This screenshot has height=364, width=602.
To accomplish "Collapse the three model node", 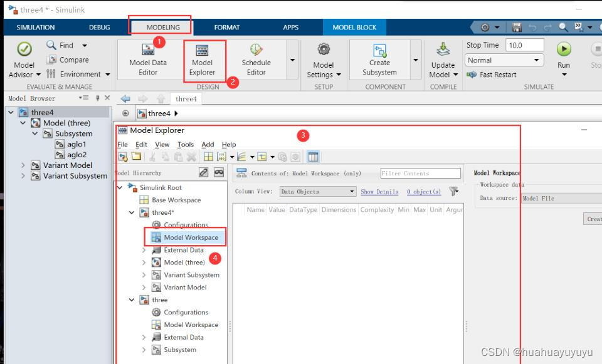I will coord(132,300).
